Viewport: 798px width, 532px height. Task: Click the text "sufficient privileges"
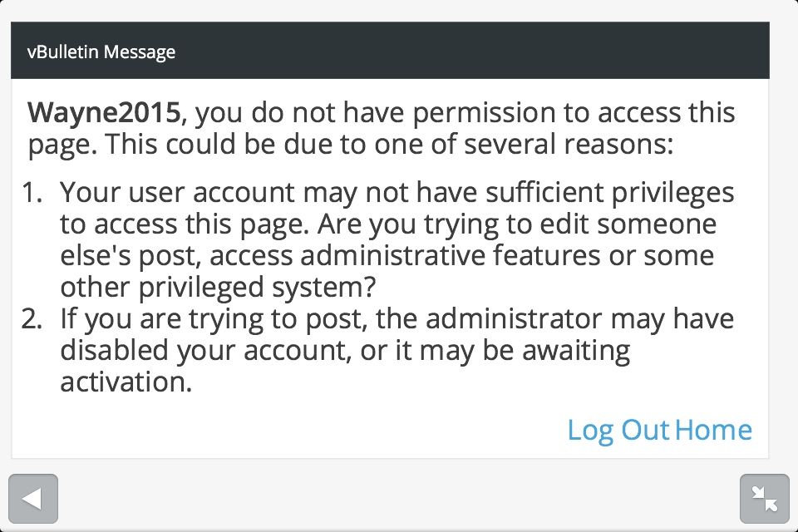pos(597,193)
